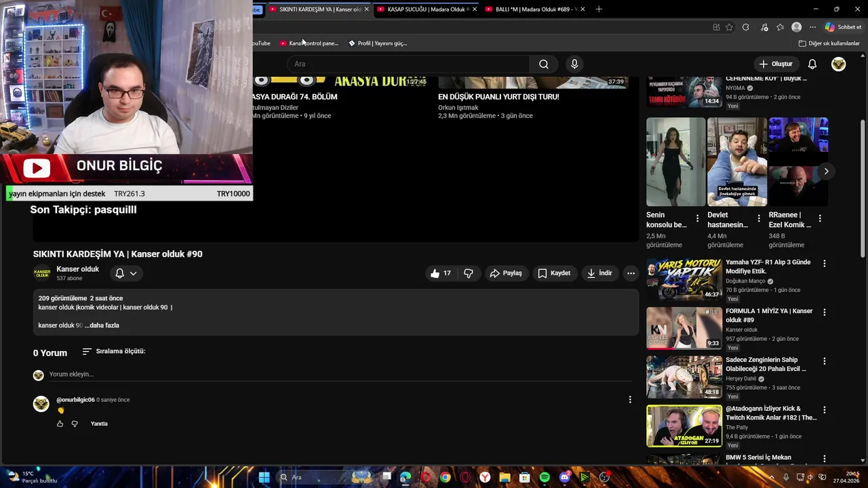
Task: Open options for Sadece Zenginlerin Sahip video
Action: point(825,361)
